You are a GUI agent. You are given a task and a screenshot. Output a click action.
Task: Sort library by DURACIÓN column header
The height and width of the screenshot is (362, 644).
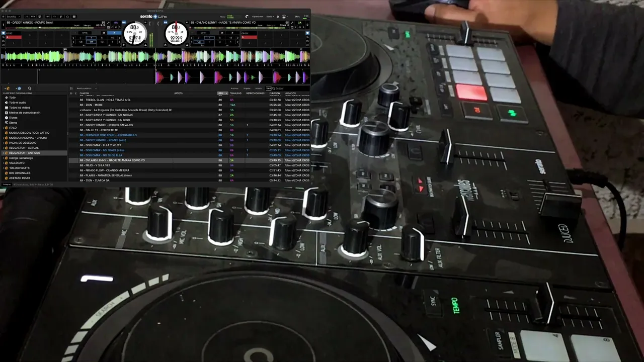click(x=275, y=94)
